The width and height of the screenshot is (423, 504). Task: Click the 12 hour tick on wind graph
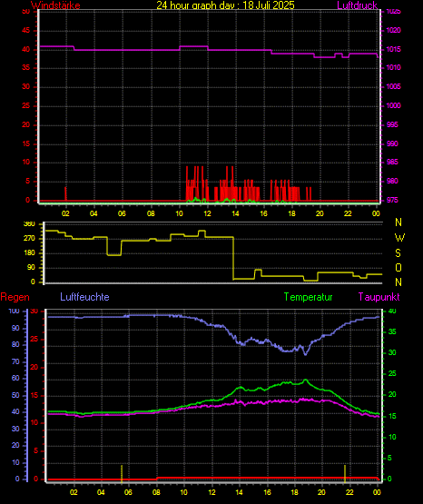[207, 213]
